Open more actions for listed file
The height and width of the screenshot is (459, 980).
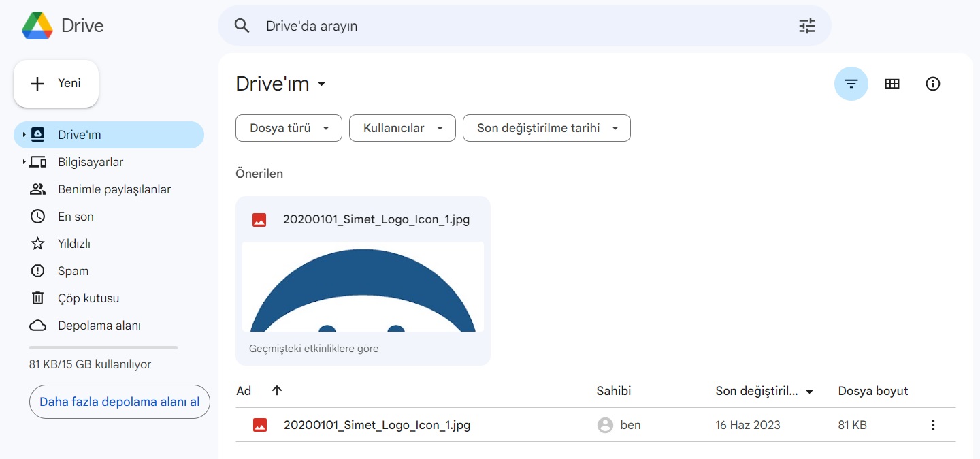[932, 425]
